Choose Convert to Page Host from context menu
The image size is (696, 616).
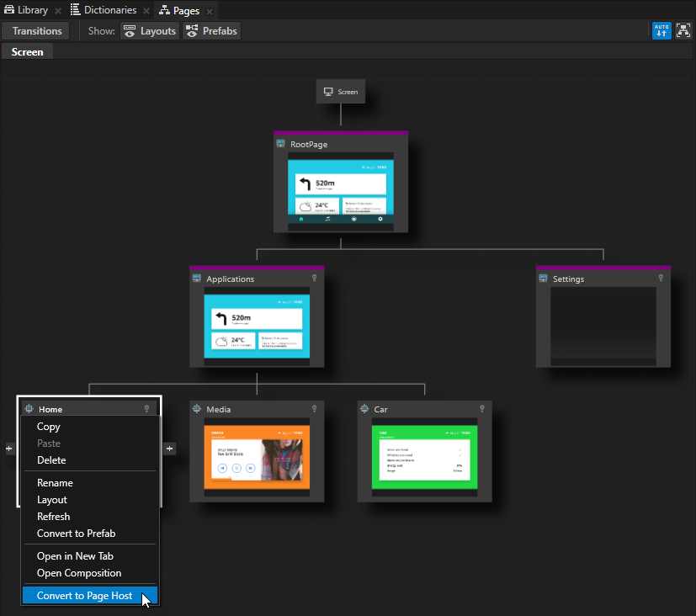pyautogui.click(x=84, y=596)
